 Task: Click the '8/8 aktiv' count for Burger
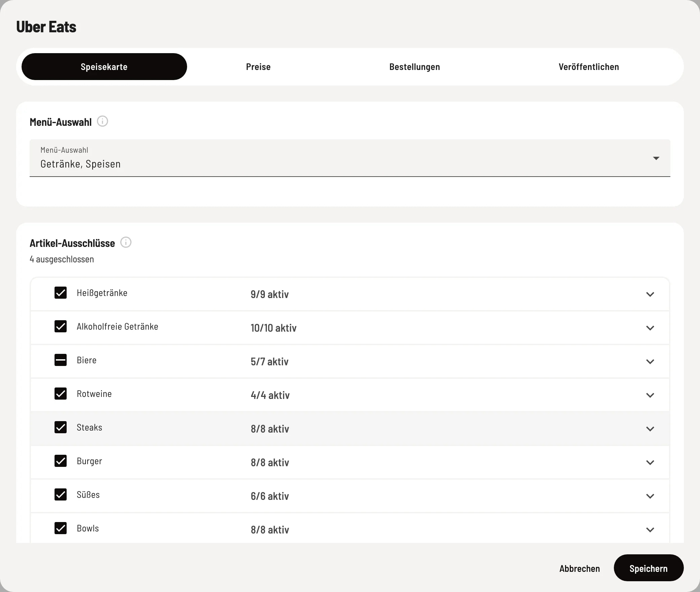coord(270,462)
